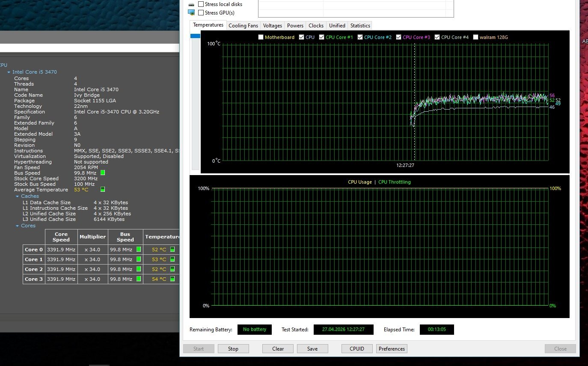
Task: Click Core 3 temperature graph icon
Action: (x=172, y=279)
